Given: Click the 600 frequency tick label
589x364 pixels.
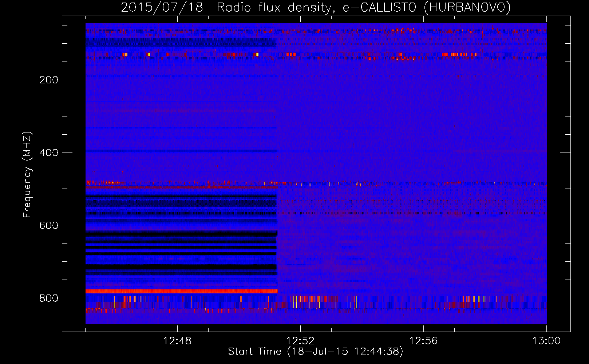Looking at the screenshot, I should (x=49, y=226).
